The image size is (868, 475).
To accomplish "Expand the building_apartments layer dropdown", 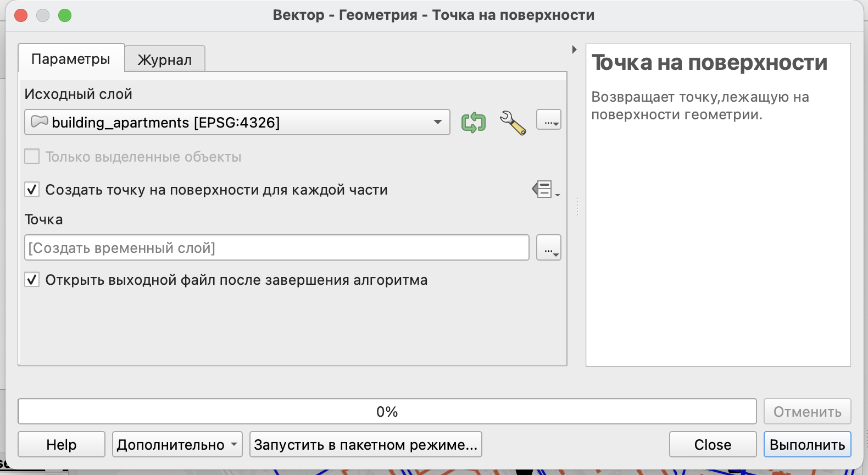I will (x=437, y=122).
